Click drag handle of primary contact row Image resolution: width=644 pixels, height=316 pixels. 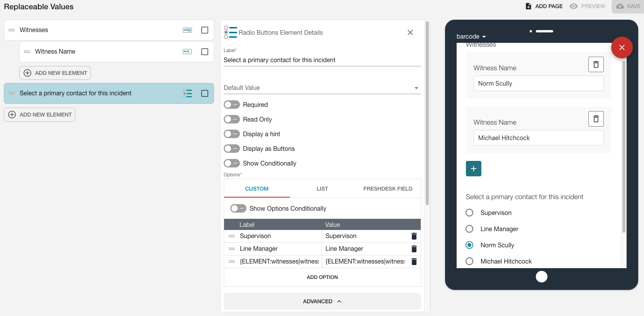(x=12, y=93)
